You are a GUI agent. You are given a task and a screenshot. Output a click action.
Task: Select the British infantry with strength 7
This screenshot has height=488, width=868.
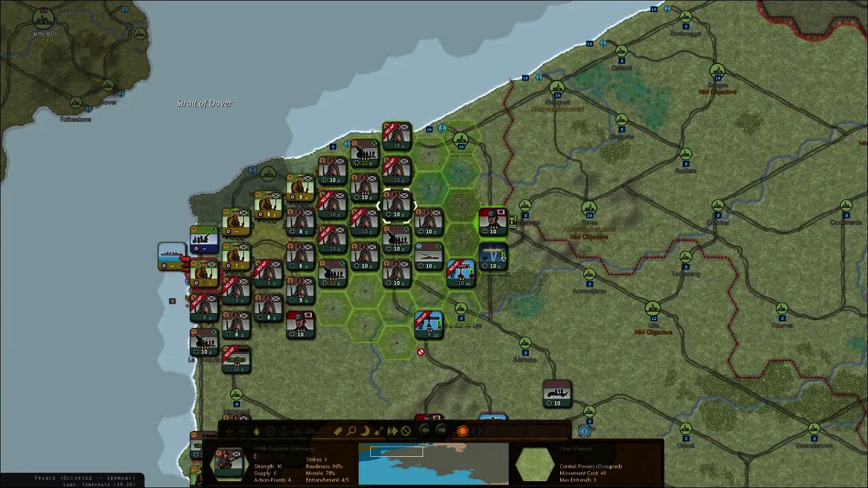236,256
